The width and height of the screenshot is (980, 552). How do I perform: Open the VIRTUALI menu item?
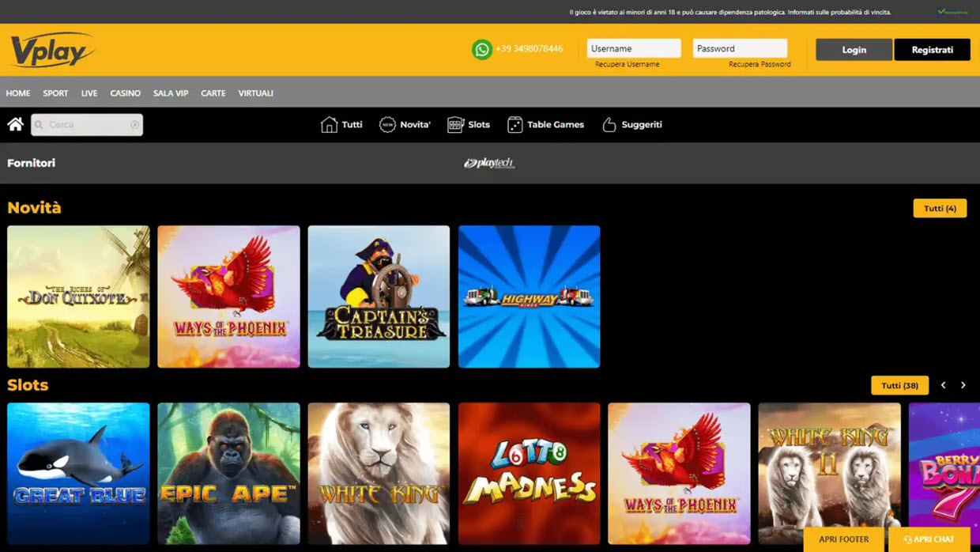[x=256, y=93]
